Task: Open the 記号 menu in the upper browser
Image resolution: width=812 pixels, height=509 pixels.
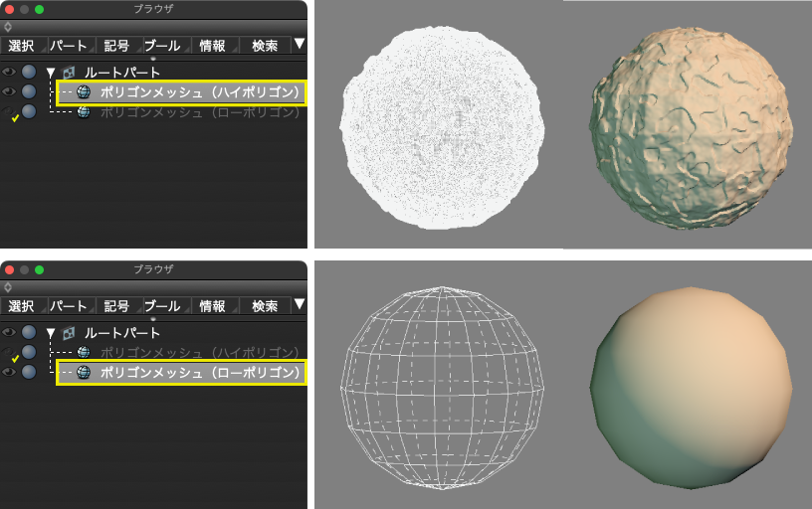Action: click(x=119, y=46)
